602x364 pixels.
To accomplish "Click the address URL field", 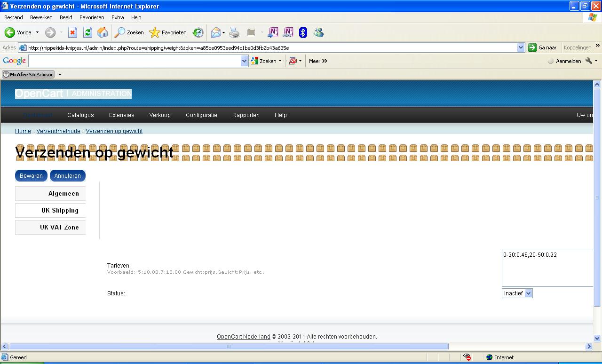I will 272,47.
